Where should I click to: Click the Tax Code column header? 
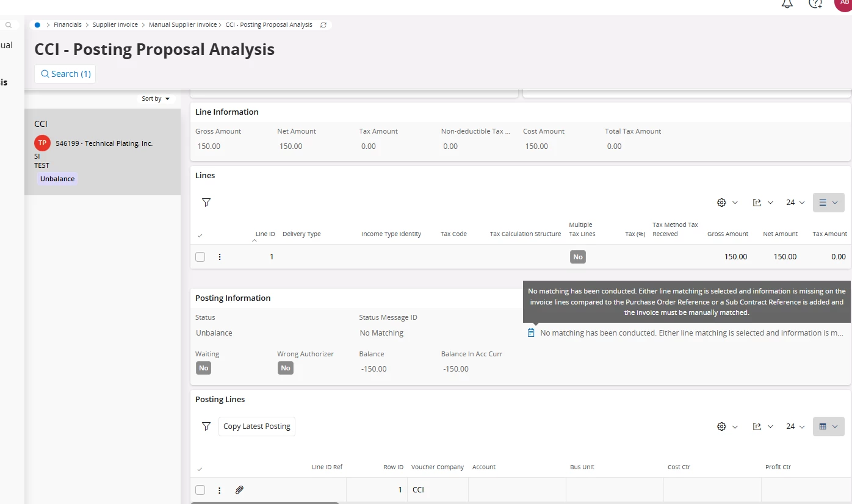click(x=453, y=234)
